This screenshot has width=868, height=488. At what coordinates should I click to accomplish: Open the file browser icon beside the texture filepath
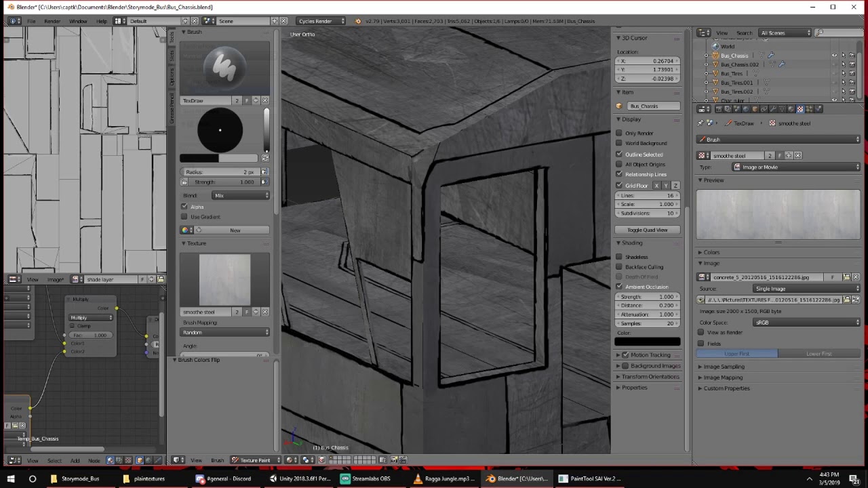[847, 300]
